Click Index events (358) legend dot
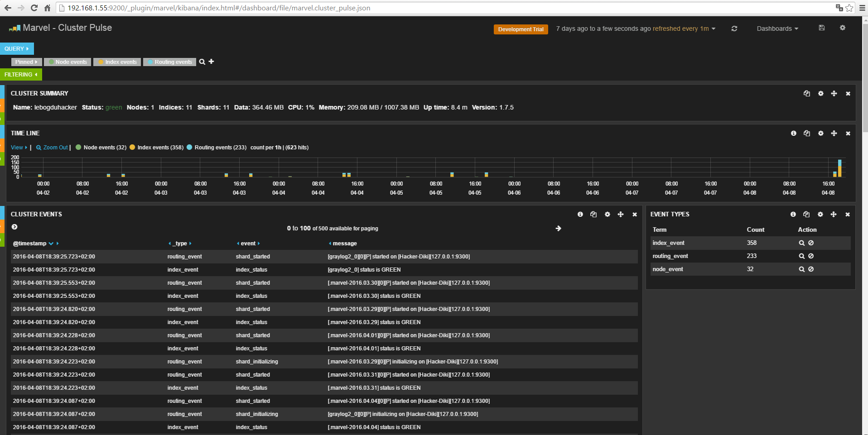The image size is (868, 435). coord(132,147)
